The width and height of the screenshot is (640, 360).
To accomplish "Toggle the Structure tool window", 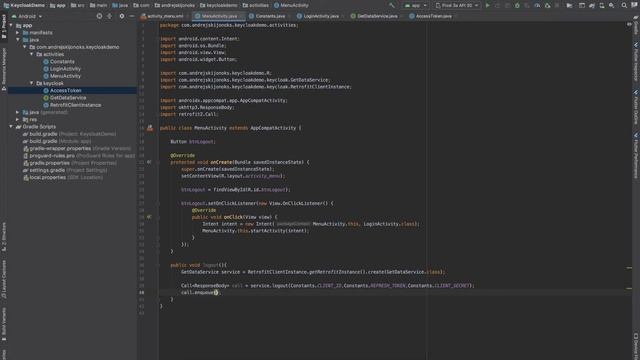I will click(x=4, y=238).
